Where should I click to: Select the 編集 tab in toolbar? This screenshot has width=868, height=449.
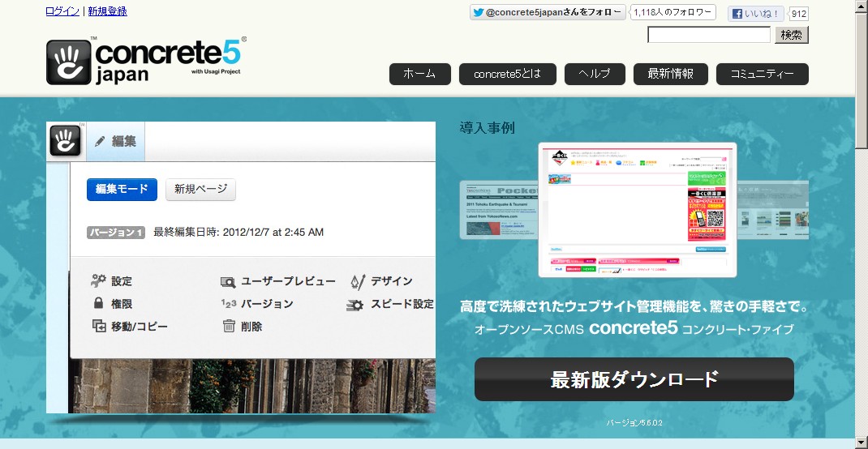[x=115, y=142]
